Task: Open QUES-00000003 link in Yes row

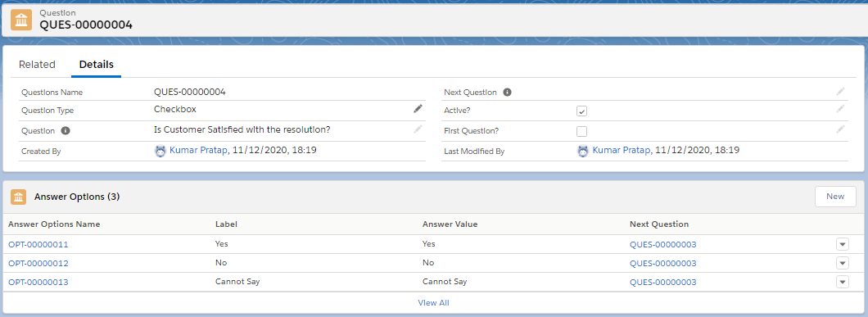Action: click(x=663, y=244)
